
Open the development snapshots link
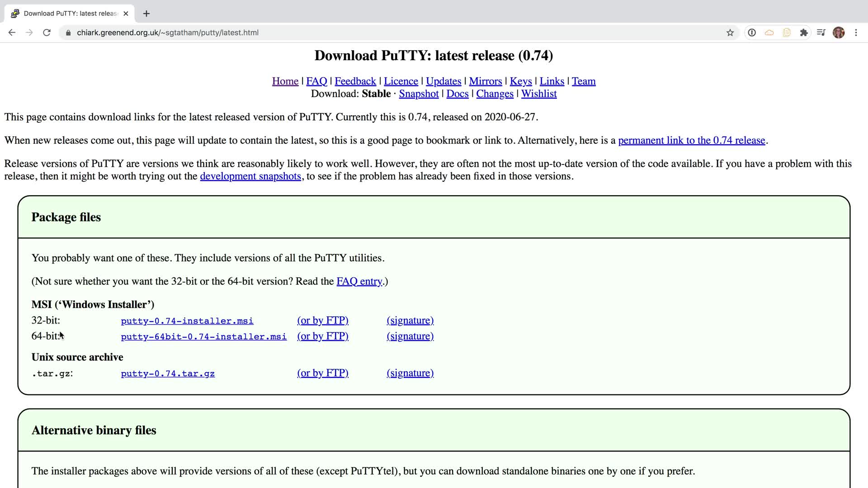click(x=250, y=176)
